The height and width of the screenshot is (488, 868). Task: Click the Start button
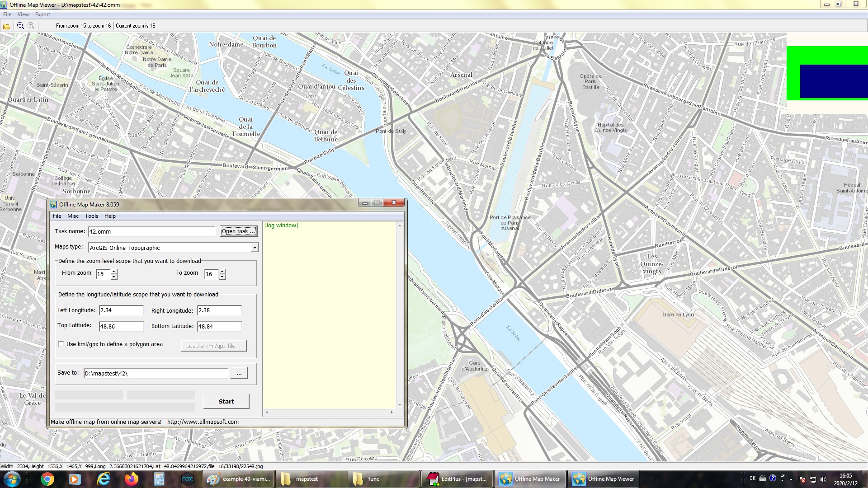pos(226,401)
